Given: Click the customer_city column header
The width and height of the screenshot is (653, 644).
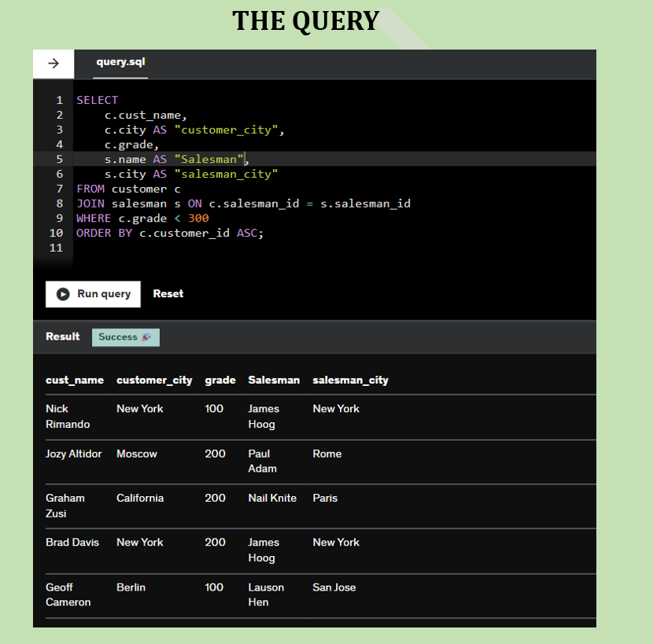Looking at the screenshot, I should pyautogui.click(x=154, y=380).
